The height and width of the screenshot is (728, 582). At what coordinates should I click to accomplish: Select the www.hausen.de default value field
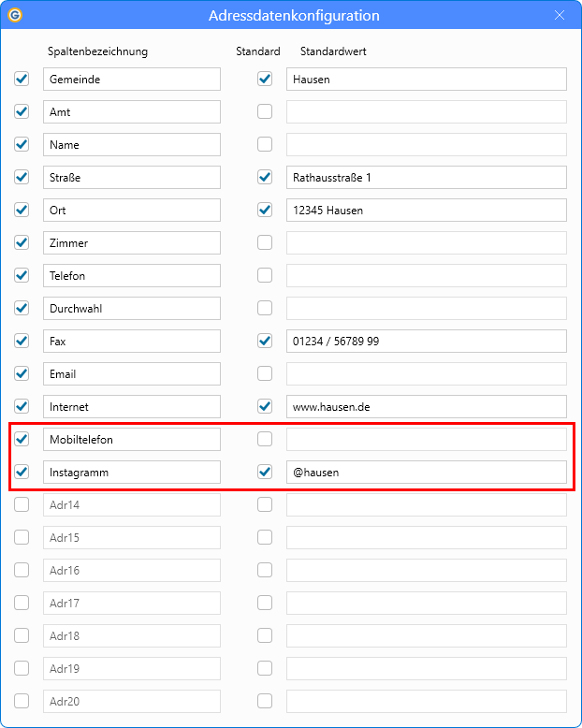pos(426,407)
